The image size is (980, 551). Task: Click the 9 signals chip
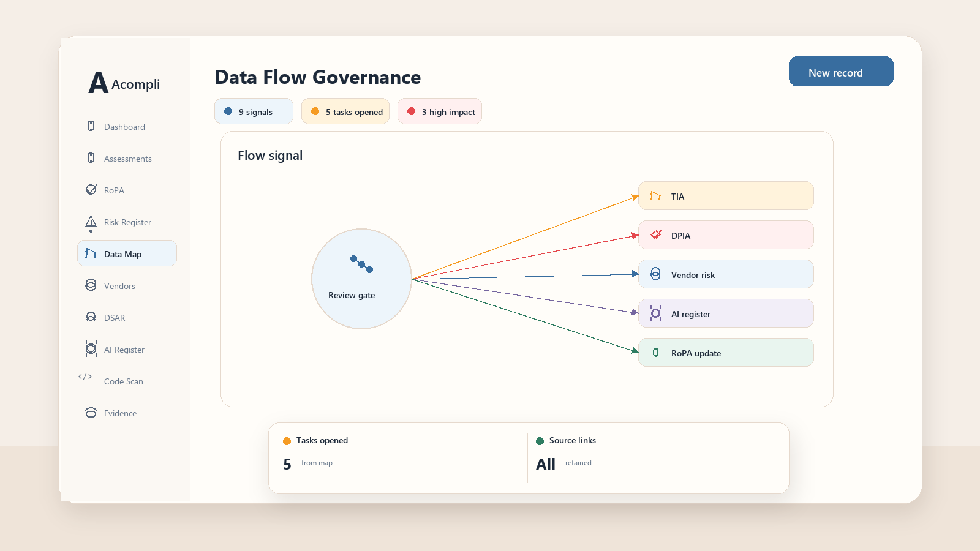coord(254,111)
